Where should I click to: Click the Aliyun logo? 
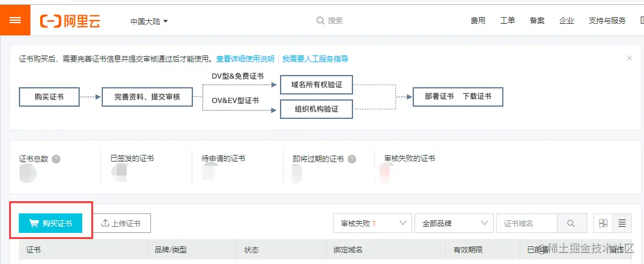click(70, 21)
